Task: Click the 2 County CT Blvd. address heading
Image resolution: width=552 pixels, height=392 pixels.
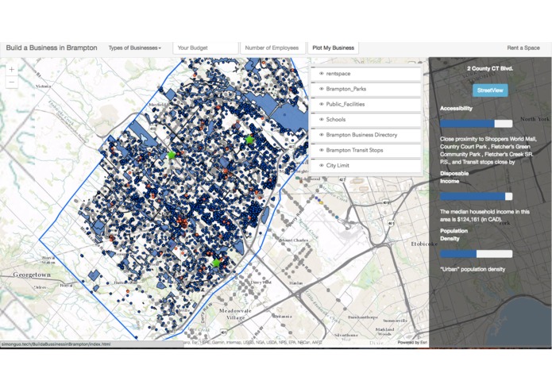Action: coord(490,69)
